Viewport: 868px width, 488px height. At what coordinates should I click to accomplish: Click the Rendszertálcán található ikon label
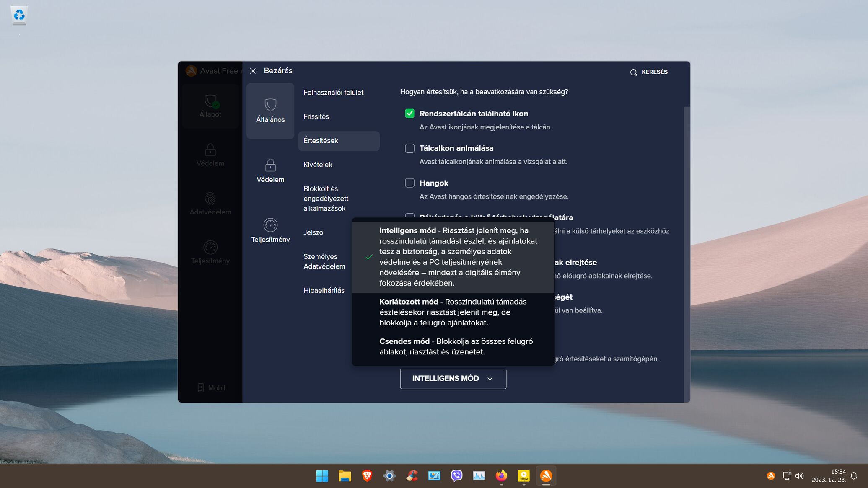474,114
